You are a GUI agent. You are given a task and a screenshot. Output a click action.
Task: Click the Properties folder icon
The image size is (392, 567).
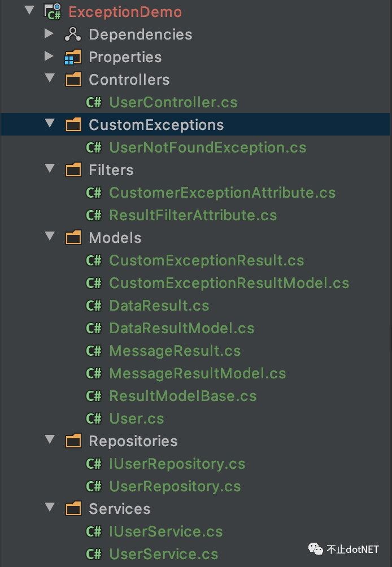coord(73,57)
